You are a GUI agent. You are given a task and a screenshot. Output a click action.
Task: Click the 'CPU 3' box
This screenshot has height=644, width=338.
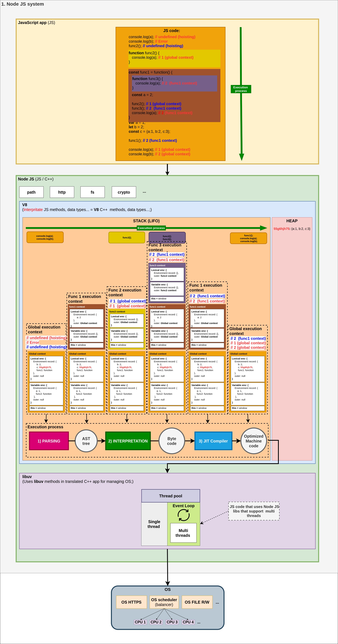[x=172, y=622]
